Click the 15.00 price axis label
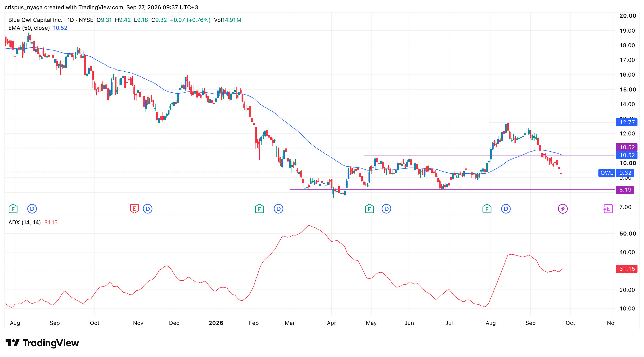 [x=628, y=89]
